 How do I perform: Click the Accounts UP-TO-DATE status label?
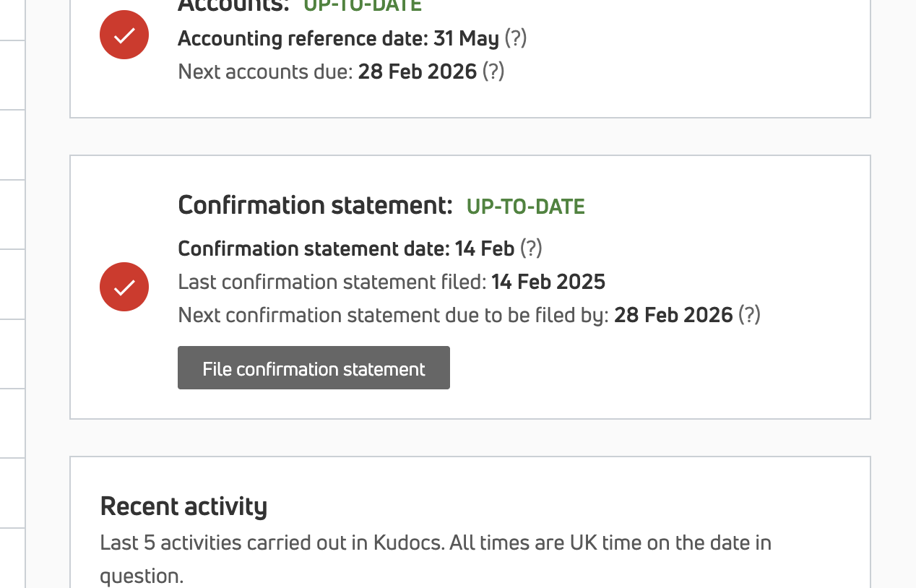click(x=362, y=5)
